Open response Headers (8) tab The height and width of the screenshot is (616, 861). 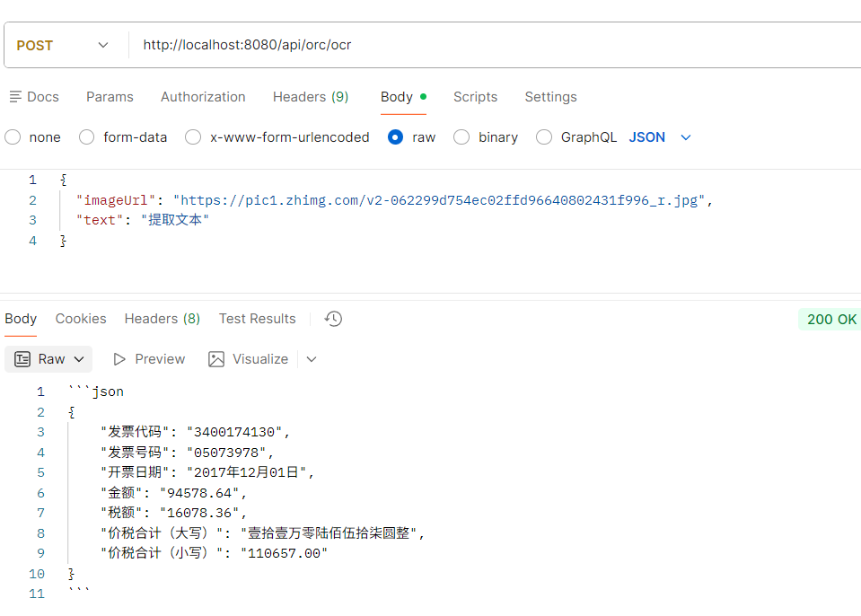(163, 319)
